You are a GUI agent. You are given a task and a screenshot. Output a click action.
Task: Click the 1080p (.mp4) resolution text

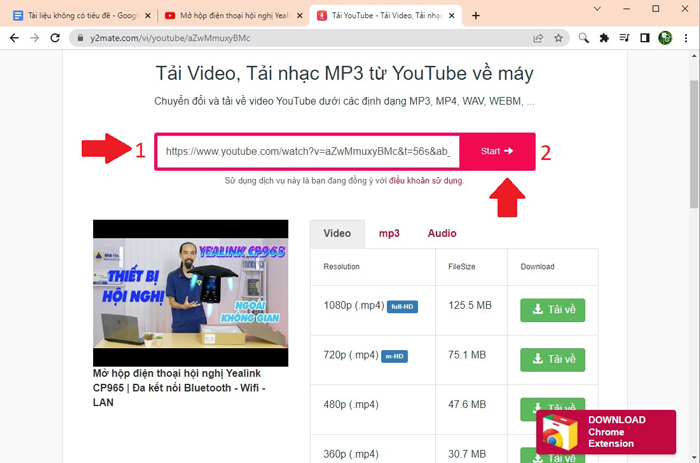pos(354,305)
